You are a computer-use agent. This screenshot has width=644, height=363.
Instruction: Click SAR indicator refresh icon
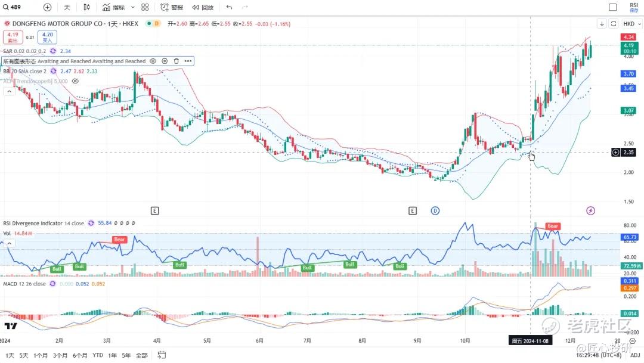pos(53,51)
